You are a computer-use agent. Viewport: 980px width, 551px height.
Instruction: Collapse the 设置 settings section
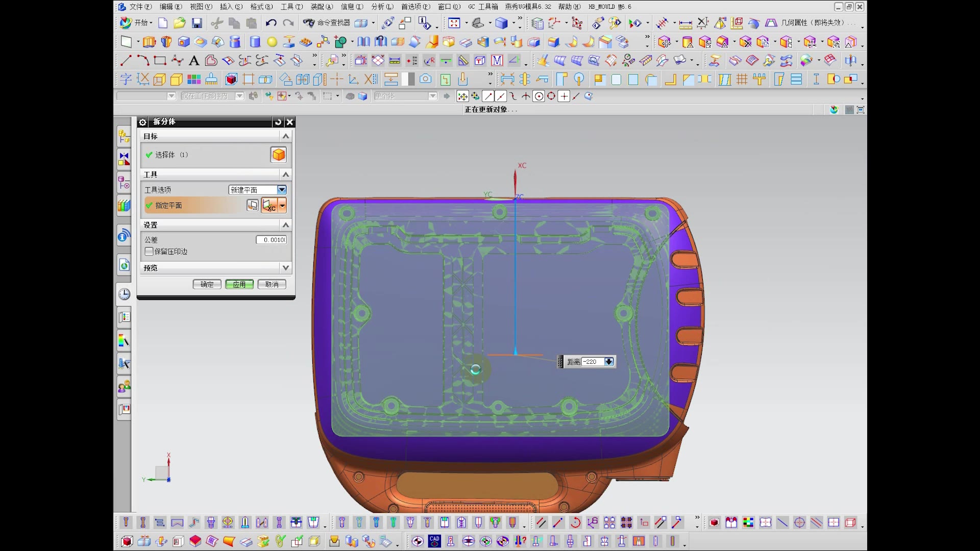[286, 225]
